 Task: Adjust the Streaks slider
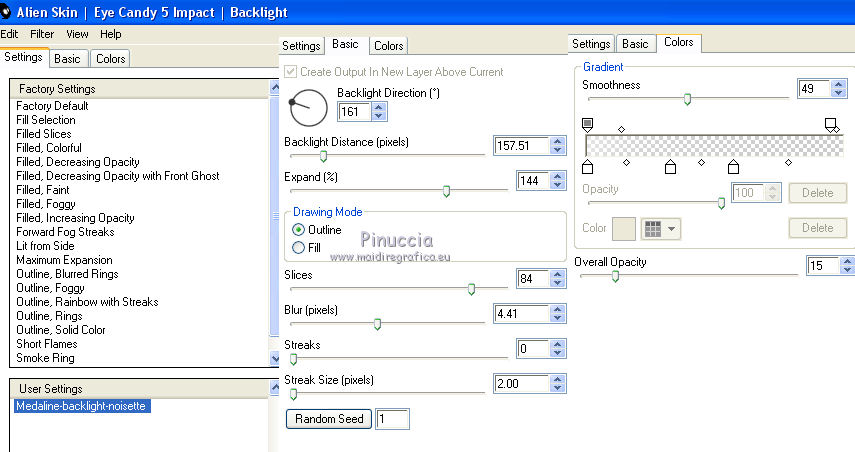click(x=294, y=359)
